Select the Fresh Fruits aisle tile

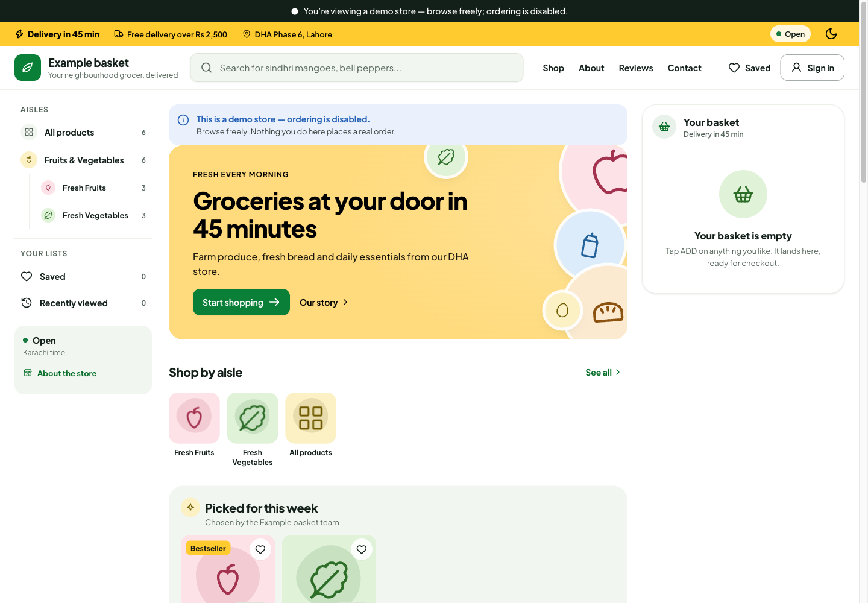(194, 425)
